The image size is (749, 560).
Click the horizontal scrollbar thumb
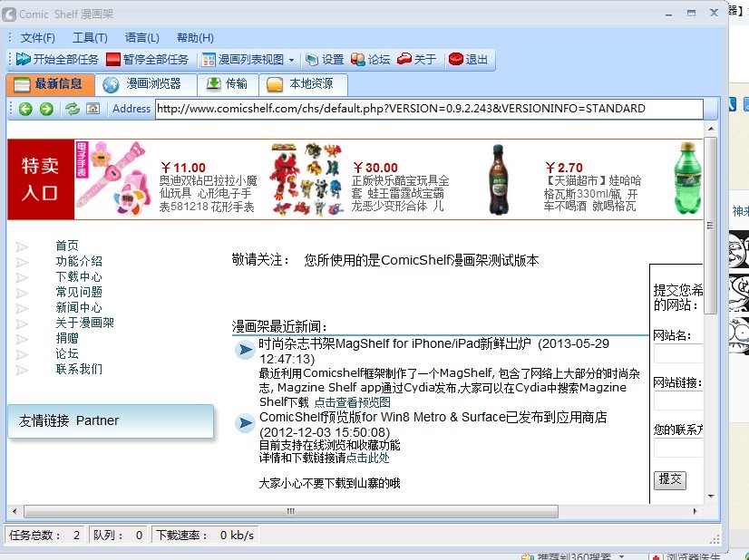click(291, 511)
